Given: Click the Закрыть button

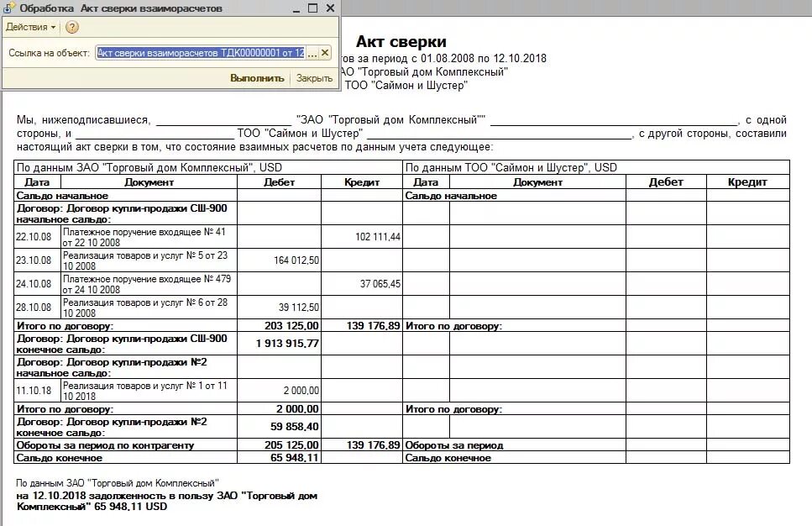Looking at the screenshot, I should click(314, 78).
